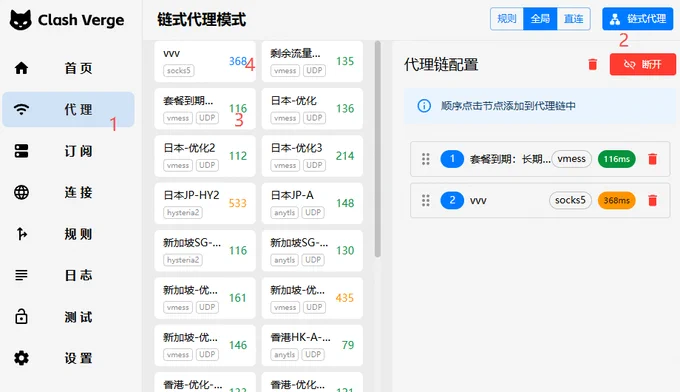Screen dimensions: 680x392
Task: Select the 日本-优化2 proxy card
Action: [205, 156]
